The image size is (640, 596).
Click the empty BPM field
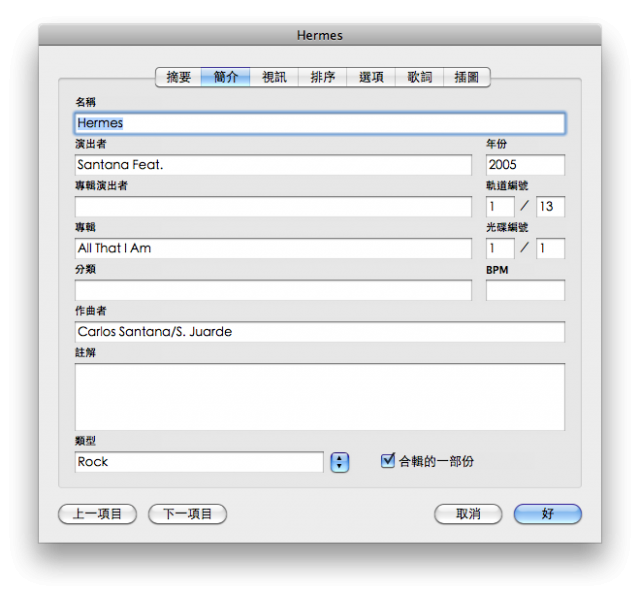525,290
